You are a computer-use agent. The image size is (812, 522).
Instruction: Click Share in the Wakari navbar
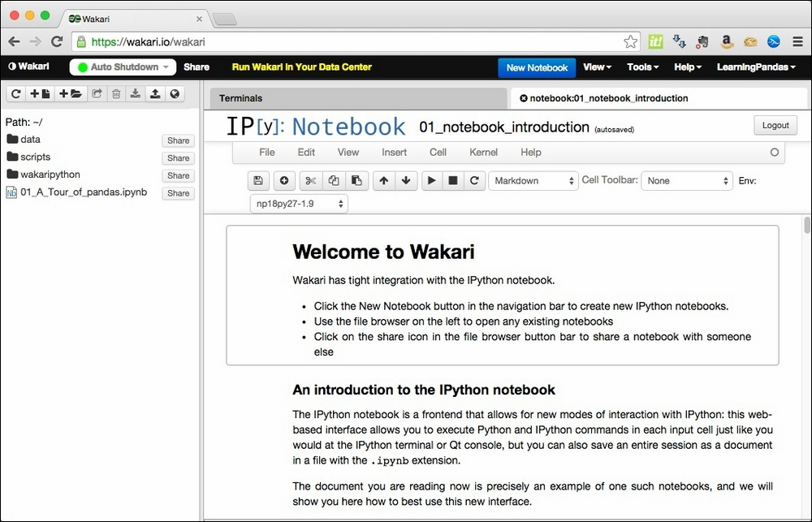click(197, 67)
